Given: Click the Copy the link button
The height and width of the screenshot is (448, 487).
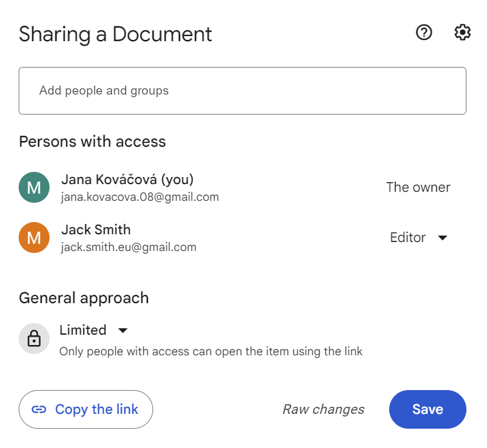Looking at the screenshot, I should 86,409.
